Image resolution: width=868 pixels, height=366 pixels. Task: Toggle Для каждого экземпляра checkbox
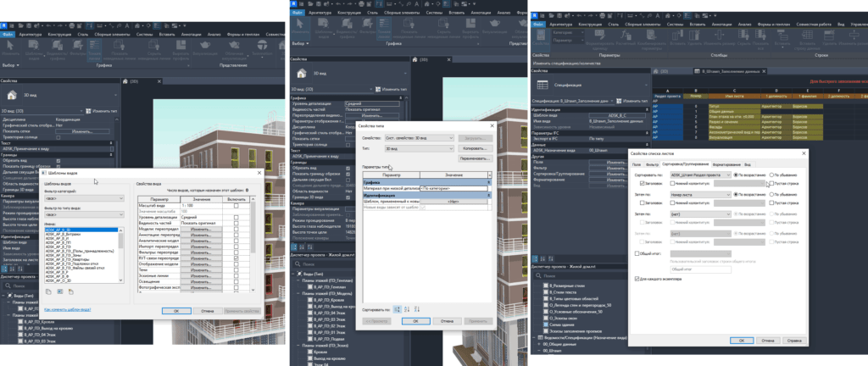coord(637,280)
